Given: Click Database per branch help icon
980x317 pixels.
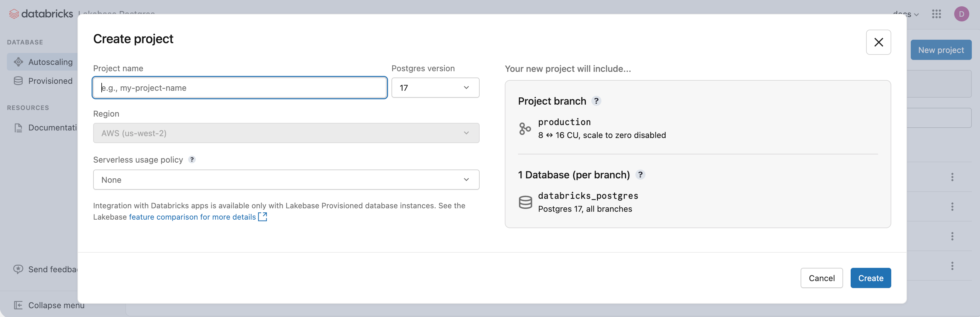Looking at the screenshot, I should tap(640, 175).
